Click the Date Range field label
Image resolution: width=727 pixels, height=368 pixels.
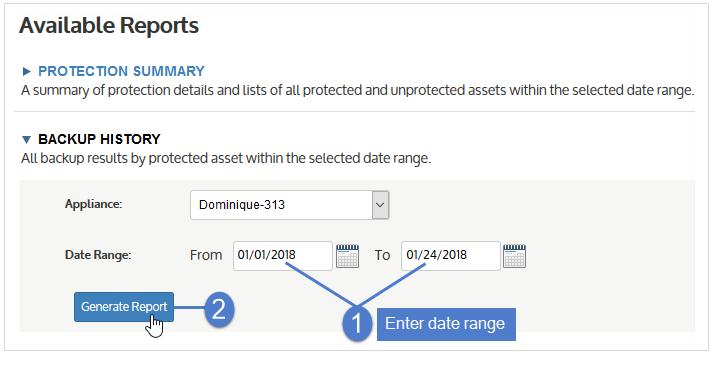tap(98, 255)
